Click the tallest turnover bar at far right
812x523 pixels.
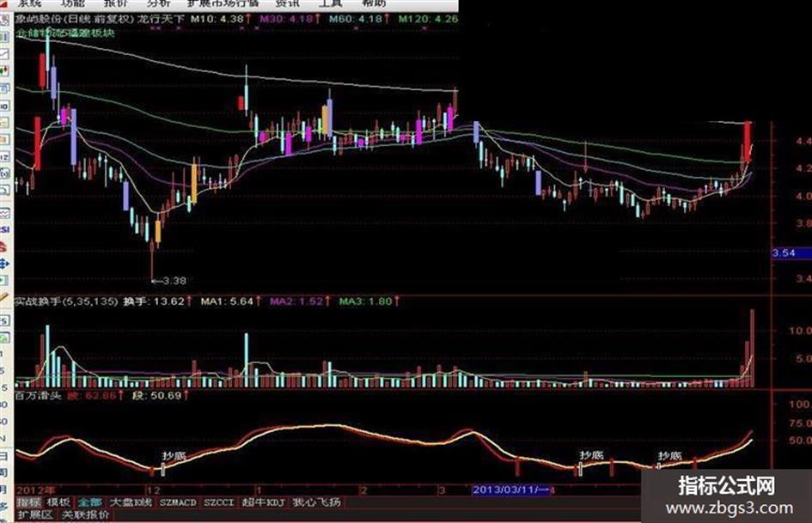click(753, 348)
